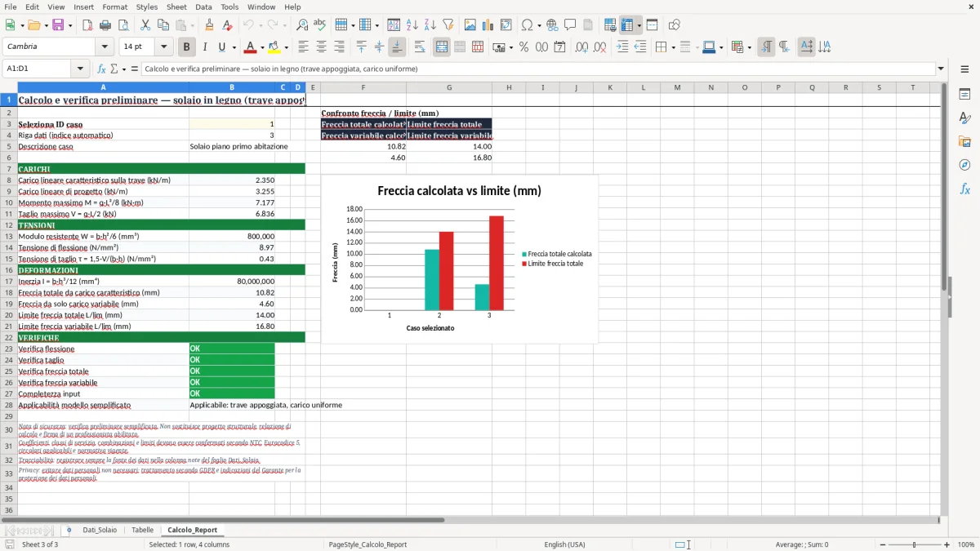Open Find & Replace tool
980x551 pixels.
tap(302, 25)
